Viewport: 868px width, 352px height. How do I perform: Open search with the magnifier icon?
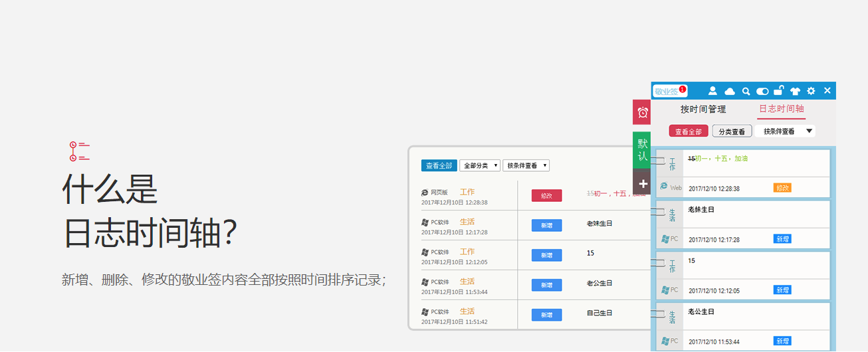(x=746, y=91)
